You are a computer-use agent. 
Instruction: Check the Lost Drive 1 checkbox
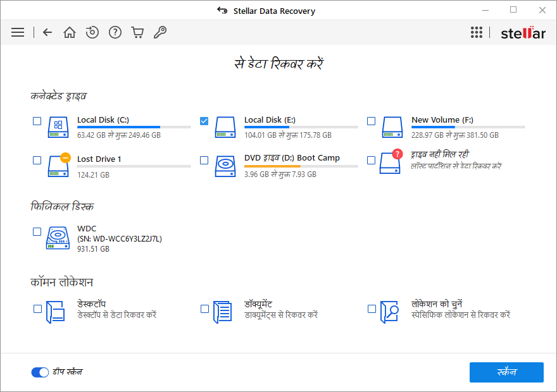coord(37,161)
